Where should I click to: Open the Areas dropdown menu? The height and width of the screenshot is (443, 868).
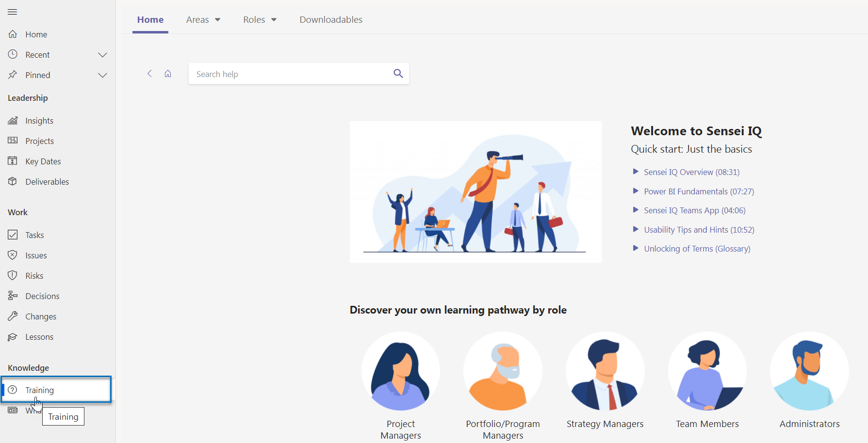203,19
